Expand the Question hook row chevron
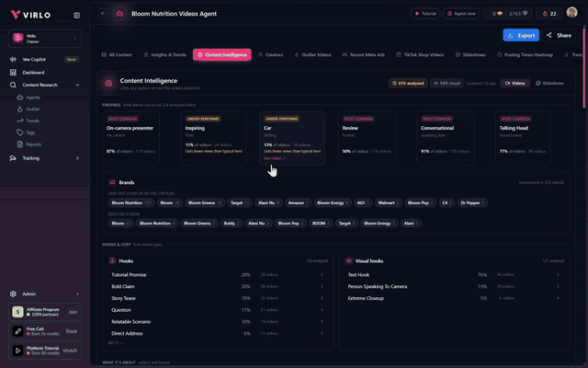 coord(322,310)
